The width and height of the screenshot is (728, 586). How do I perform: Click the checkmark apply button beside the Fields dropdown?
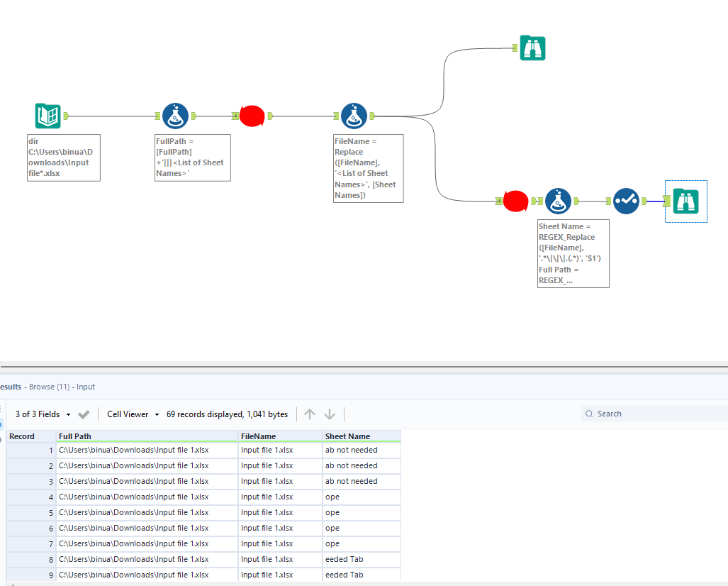point(84,414)
